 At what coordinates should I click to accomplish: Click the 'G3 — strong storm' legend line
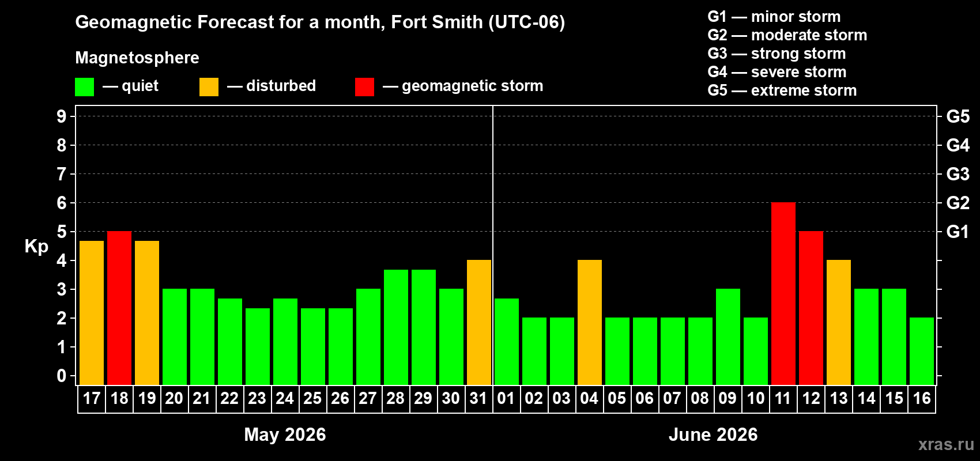[777, 54]
